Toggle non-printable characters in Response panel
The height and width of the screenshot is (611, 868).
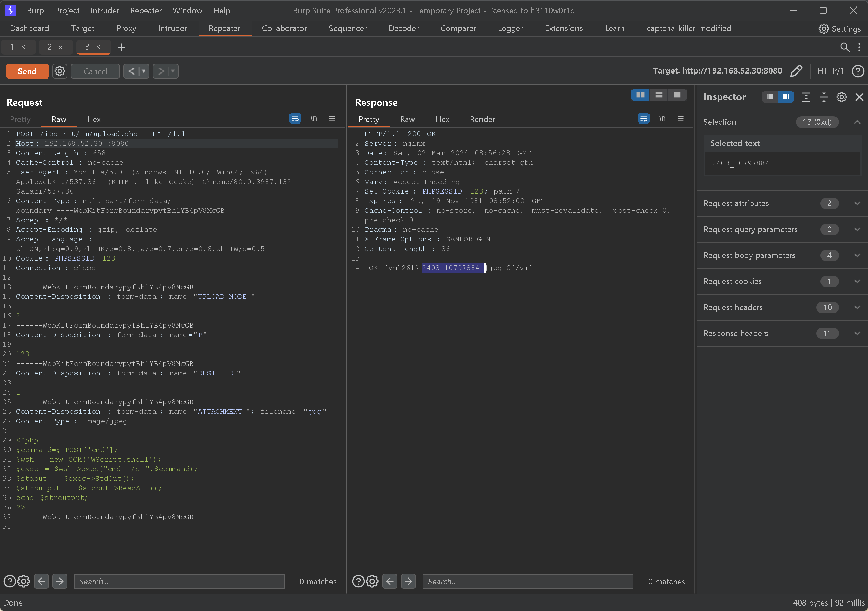[x=662, y=118]
